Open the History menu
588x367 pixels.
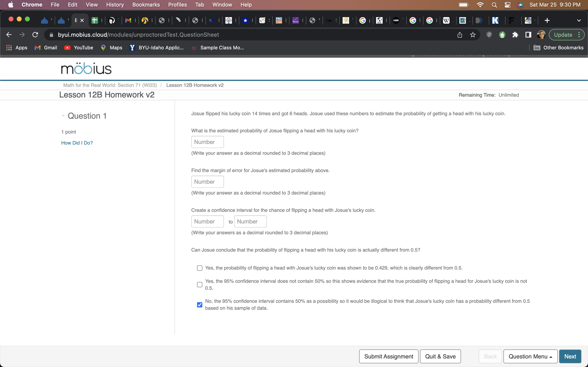pos(115,5)
